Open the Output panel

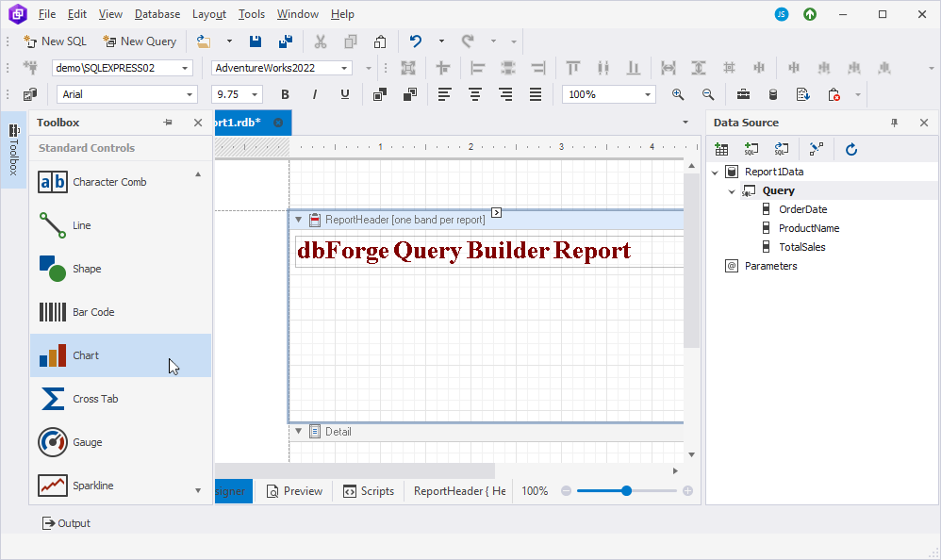click(66, 523)
